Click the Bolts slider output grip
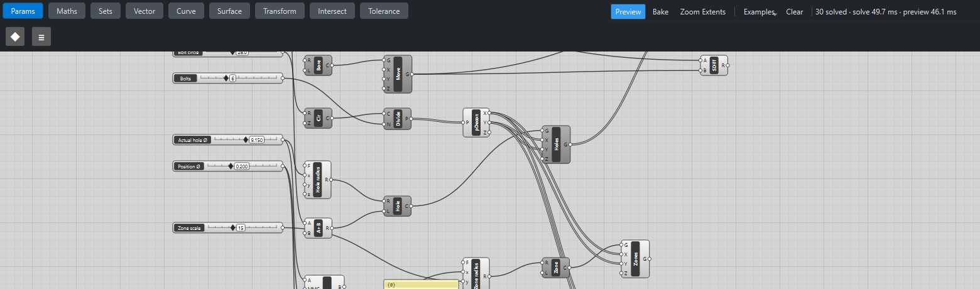 (282, 78)
